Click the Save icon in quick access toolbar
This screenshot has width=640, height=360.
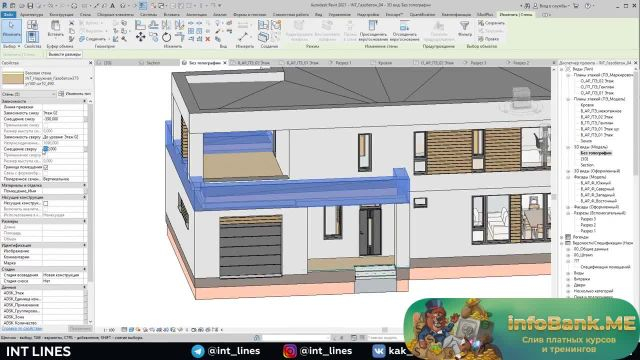(30, 6)
